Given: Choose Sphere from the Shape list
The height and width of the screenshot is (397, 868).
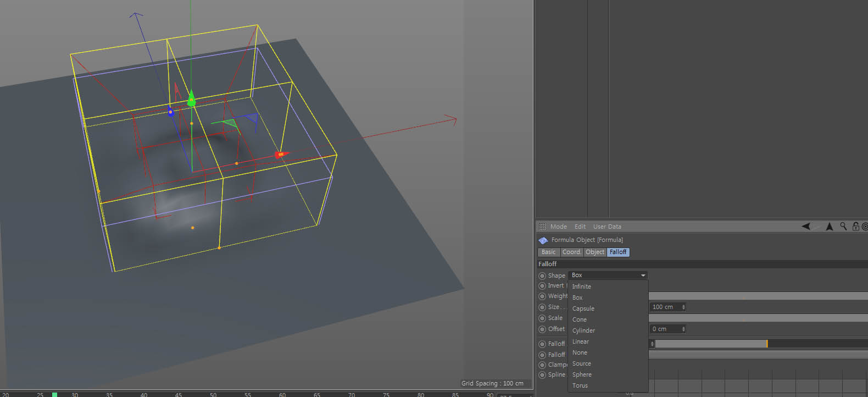Looking at the screenshot, I should 608,374.
